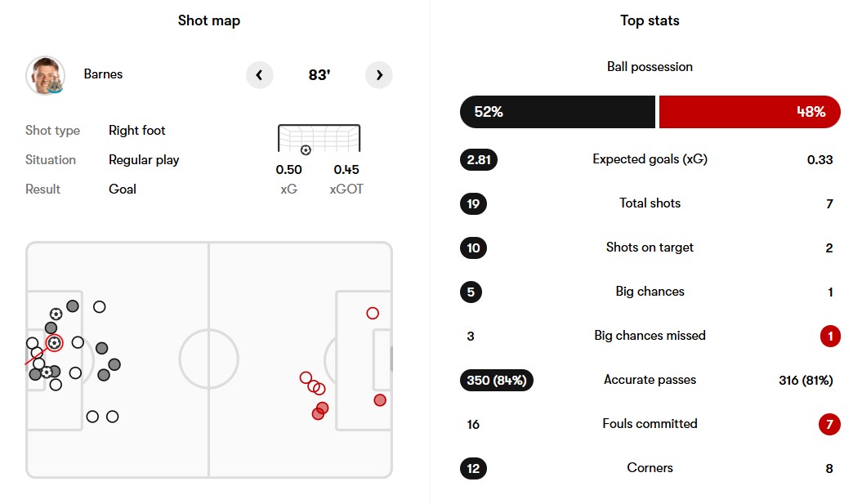This screenshot has height=504, width=862.
Task: Click the 83' shot minute indicator
Action: coord(319,75)
